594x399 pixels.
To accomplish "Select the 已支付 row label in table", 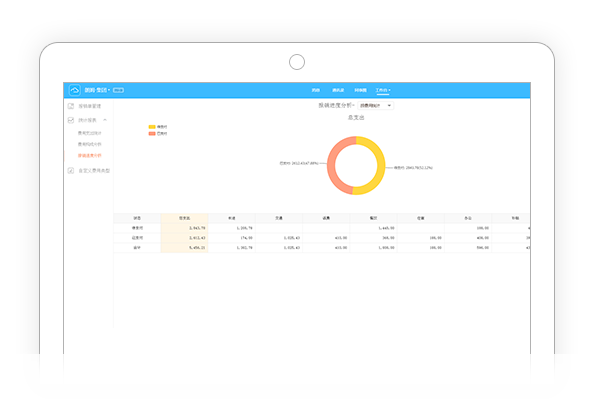I will (x=137, y=238).
